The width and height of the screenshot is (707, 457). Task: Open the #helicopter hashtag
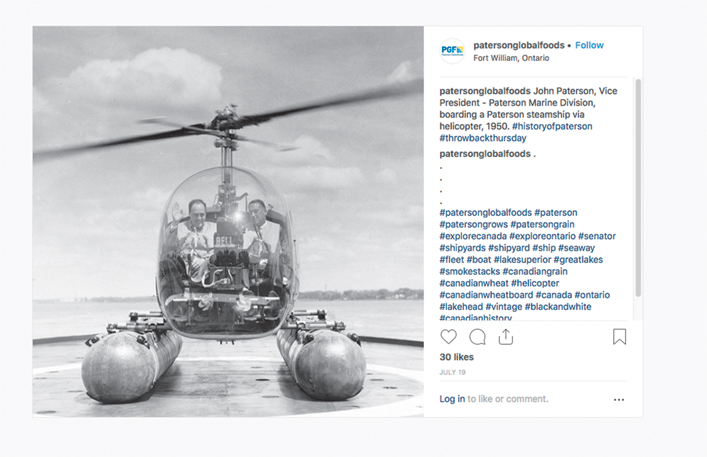[x=535, y=283]
